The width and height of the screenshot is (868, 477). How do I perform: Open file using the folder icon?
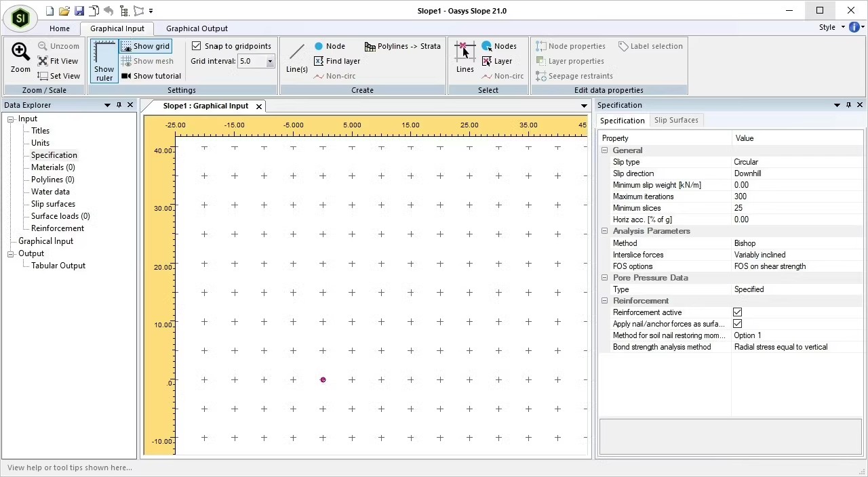click(x=64, y=11)
